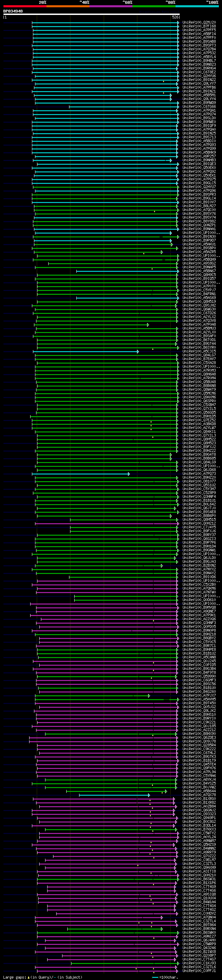222x980 pixels.
Task: Select hit label UniRef100_C6T8E2
Action: 199,72
